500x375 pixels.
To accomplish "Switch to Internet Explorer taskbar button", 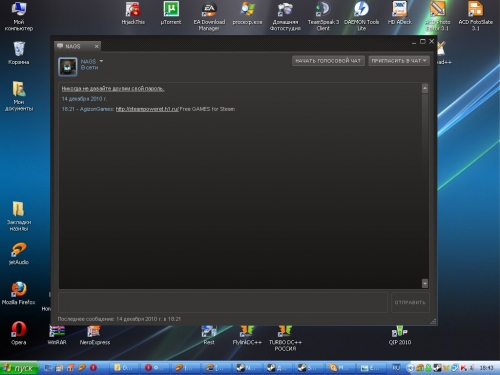I will (x=217, y=368).
